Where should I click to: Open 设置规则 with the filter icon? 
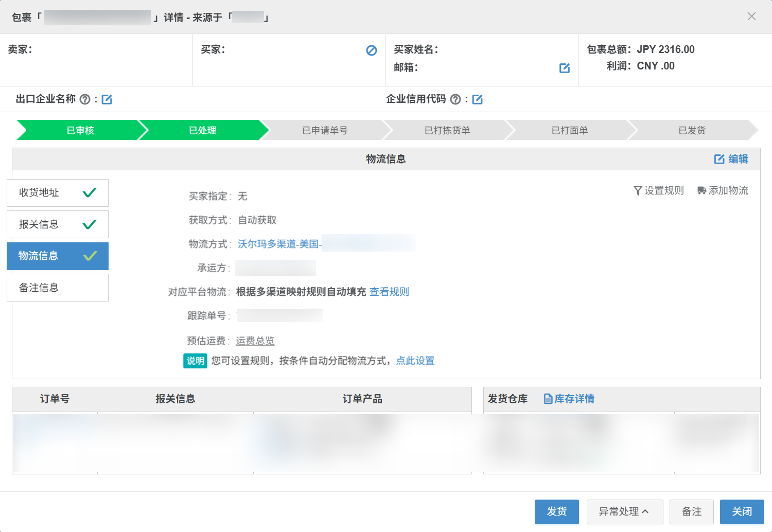tap(659, 190)
